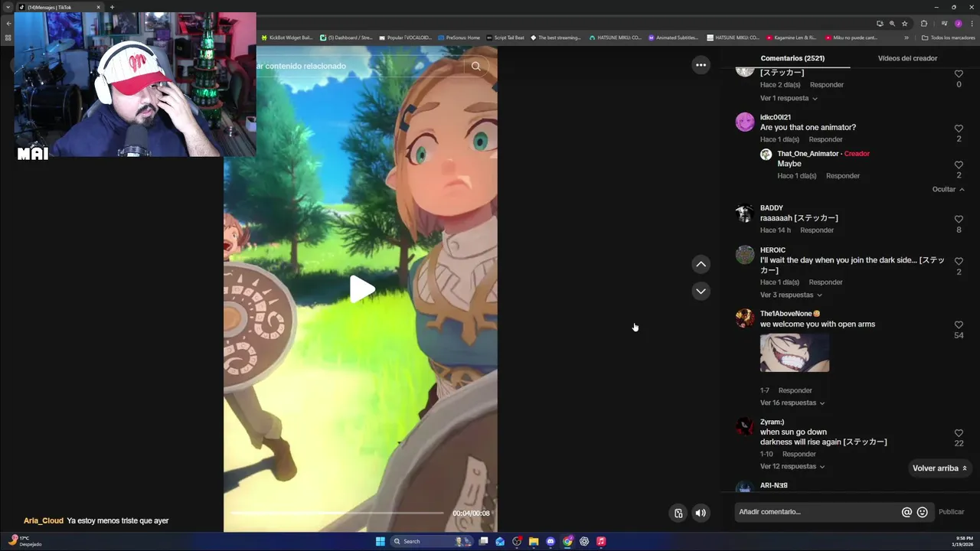Click the Publicar button
Image resolution: width=980 pixels, height=551 pixels.
[952, 512]
